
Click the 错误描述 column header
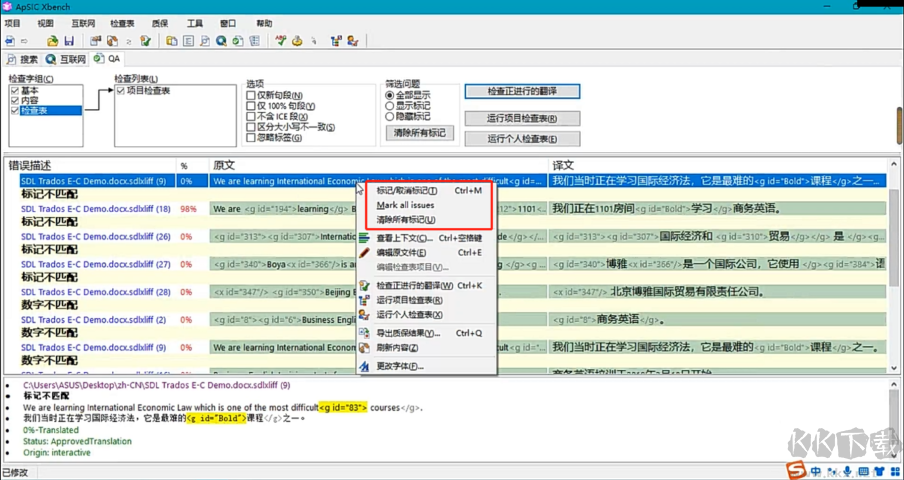coord(89,165)
